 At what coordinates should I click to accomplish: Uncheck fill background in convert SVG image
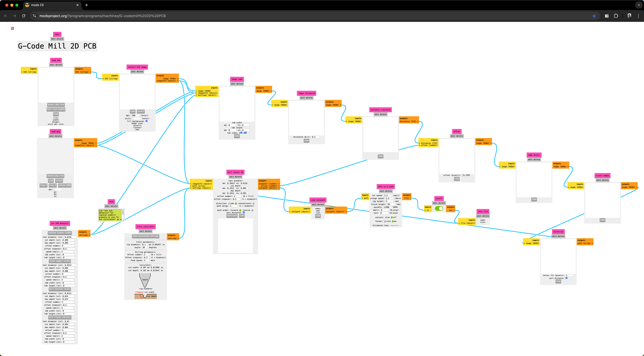(x=146, y=121)
